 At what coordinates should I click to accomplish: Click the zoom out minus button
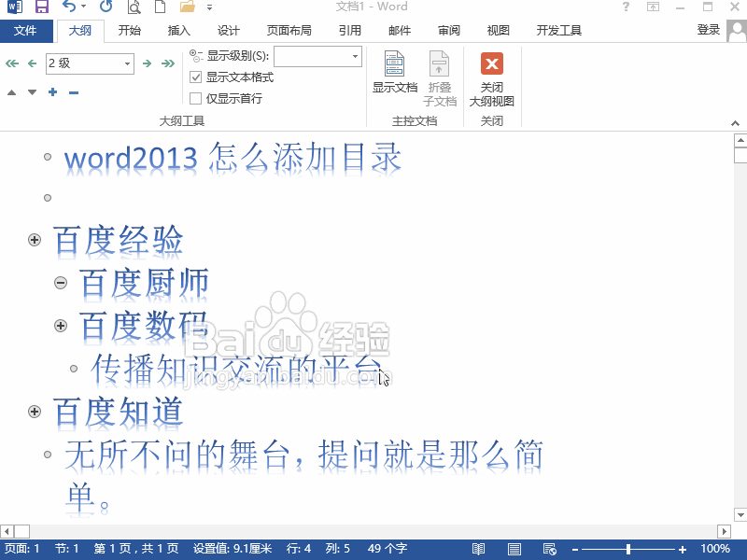click(575, 550)
